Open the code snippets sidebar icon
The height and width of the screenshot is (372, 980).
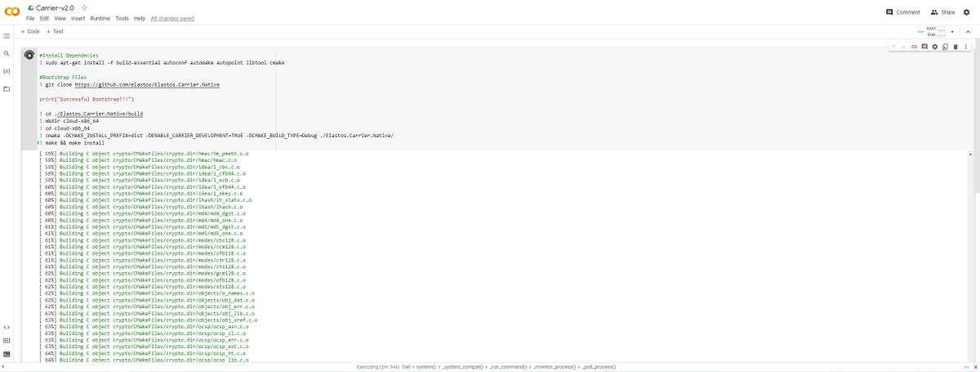tap(7, 327)
